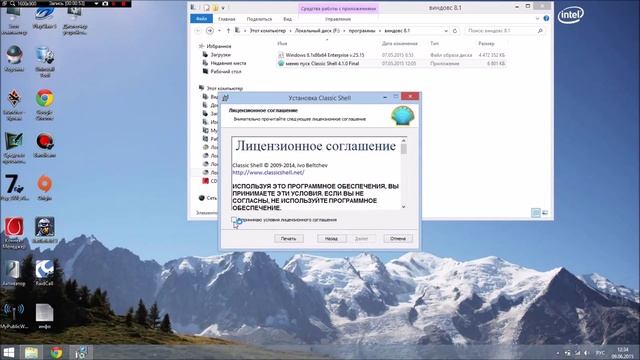The height and width of the screenshot is (360, 640).
Task: Open the soldier game desktop icon
Action: [x=44, y=230]
